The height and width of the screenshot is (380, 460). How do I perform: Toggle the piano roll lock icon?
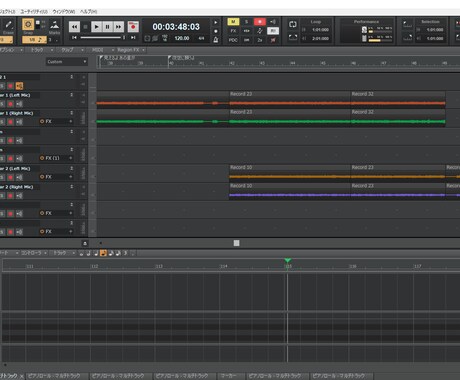85,243
